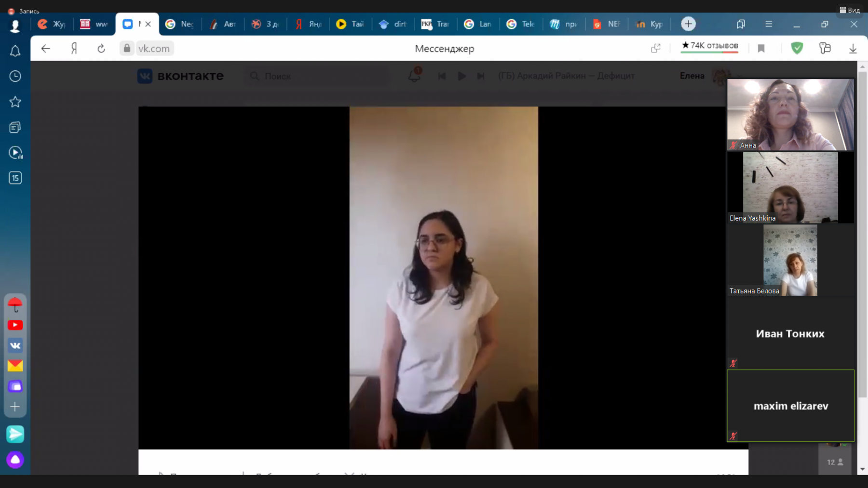Select Анна's video tile

790,115
